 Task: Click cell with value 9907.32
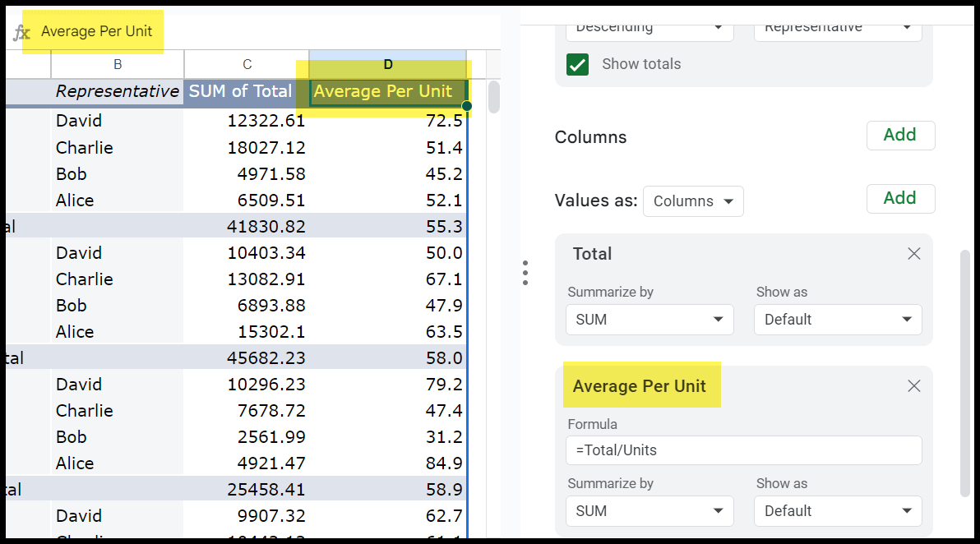click(247, 515)
